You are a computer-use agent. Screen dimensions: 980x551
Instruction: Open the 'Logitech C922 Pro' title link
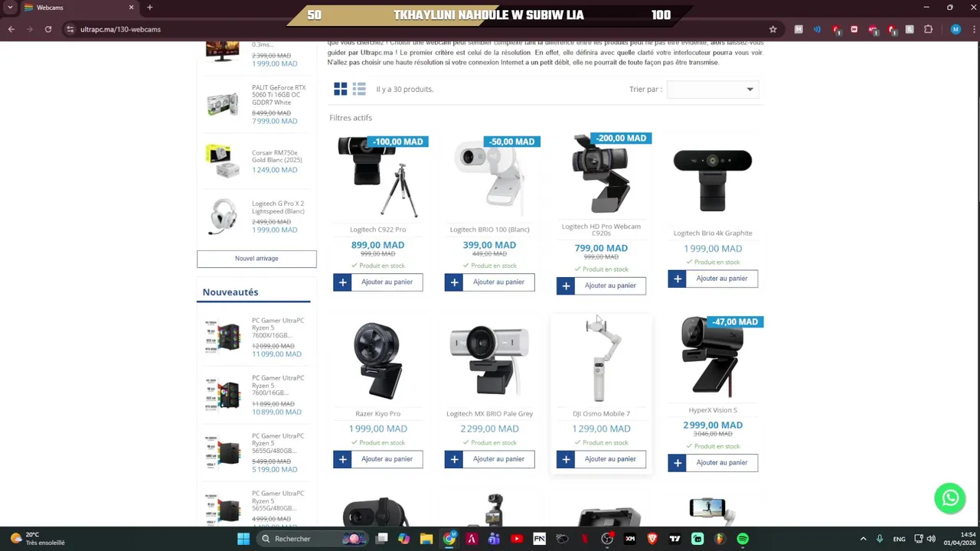click(x=378, y=230)
